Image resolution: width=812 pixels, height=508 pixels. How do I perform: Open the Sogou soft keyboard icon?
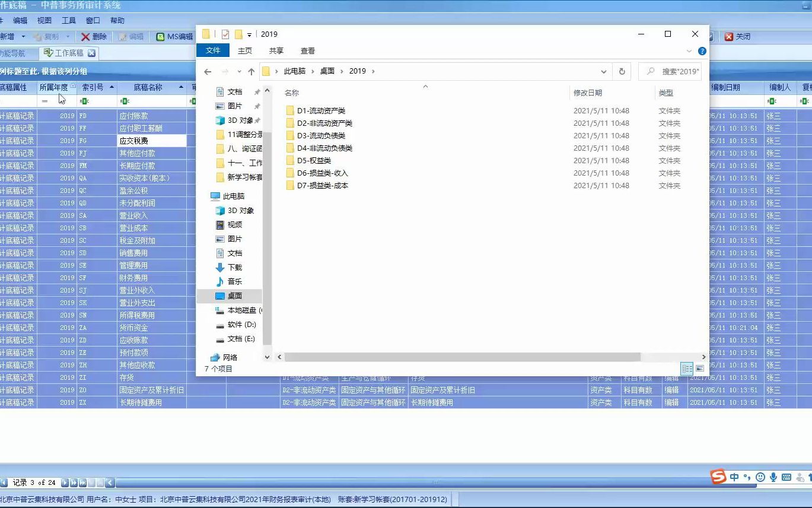tap(786, 477)
